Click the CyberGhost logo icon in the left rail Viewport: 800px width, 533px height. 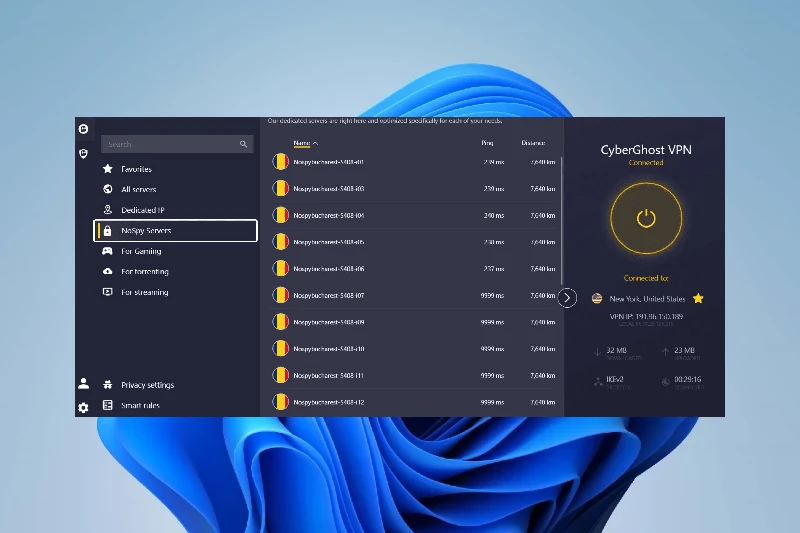click(84, 129)
